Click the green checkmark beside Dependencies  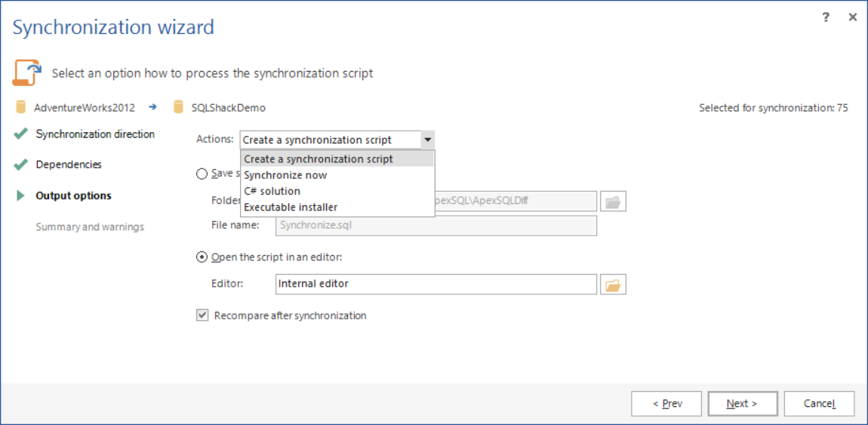pos(21,165)
